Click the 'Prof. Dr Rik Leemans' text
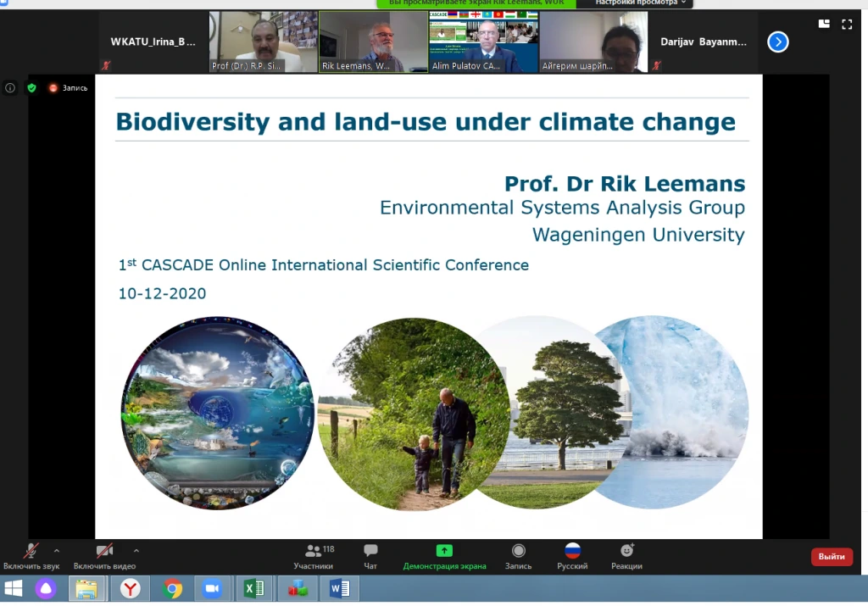Image resolution: width=868 pixels, height=606 pixels. click(x=625, y=184)
